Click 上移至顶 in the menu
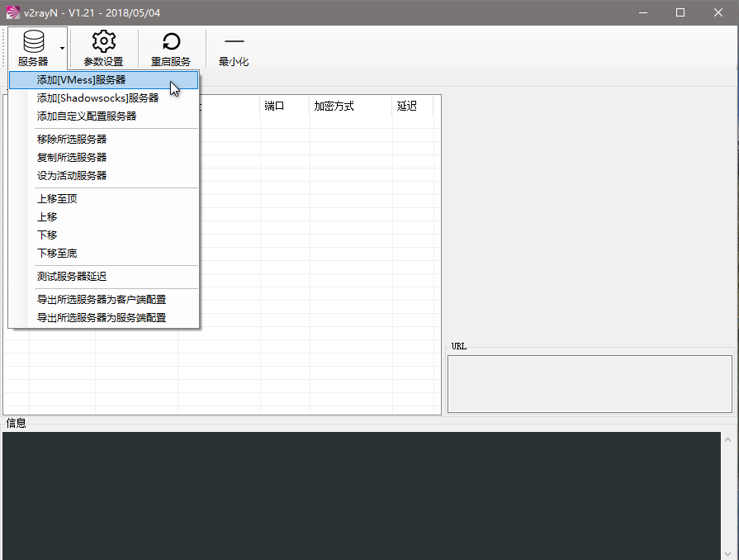Screen dimensions: 739x560 [104, 199]
